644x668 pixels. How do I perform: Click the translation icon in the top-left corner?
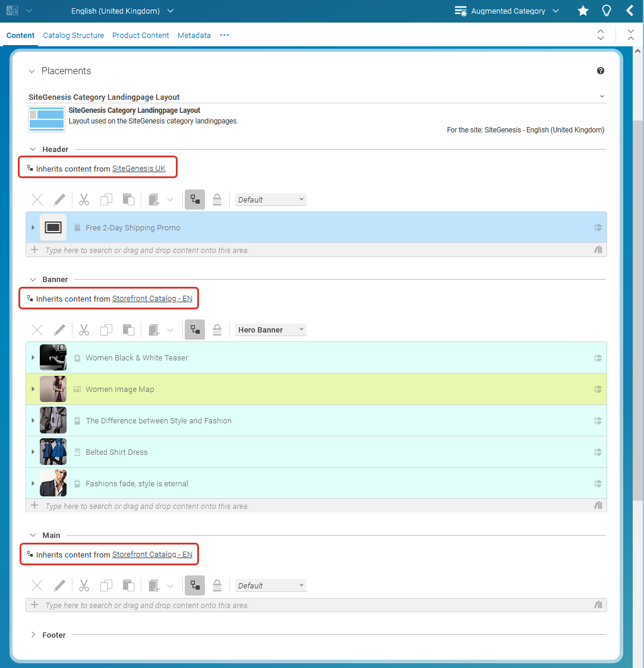[x=12, y=10]
